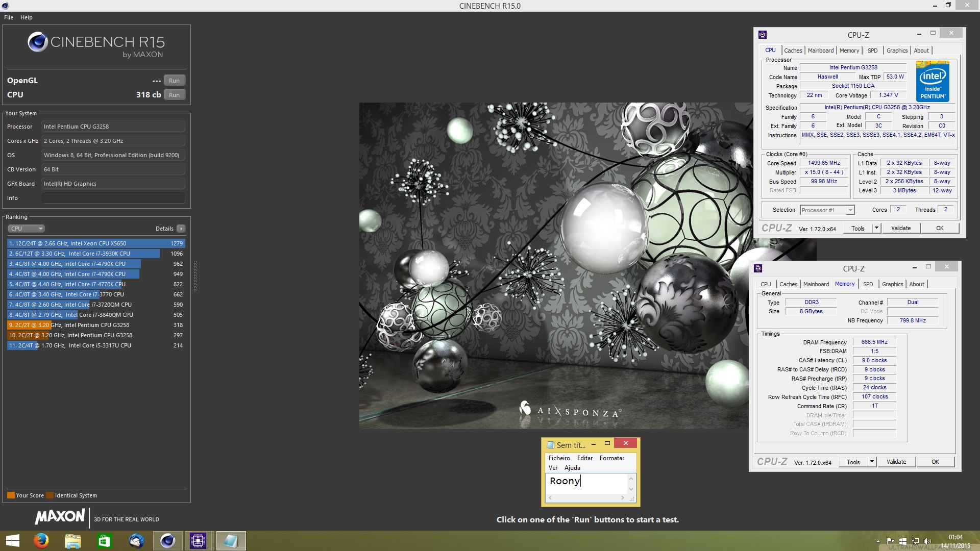Open the Windows Start button

point(12,541)
